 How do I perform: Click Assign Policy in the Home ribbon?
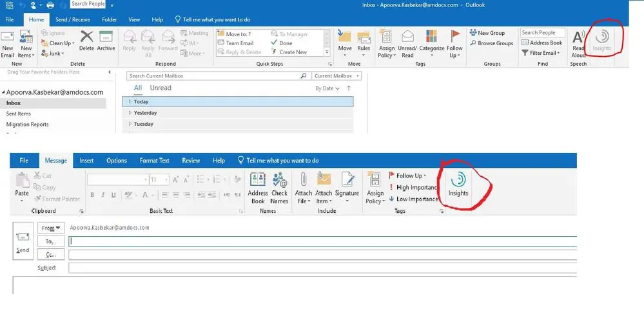[387, 44]
